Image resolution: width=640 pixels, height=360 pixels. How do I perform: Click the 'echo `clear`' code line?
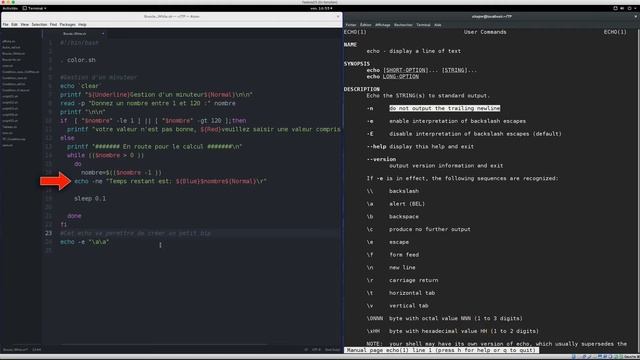(80, 86)
